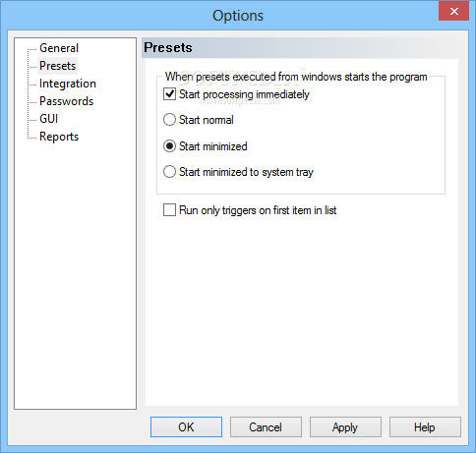
Task: Close the Options dialog window
Action: click(454, 12)
